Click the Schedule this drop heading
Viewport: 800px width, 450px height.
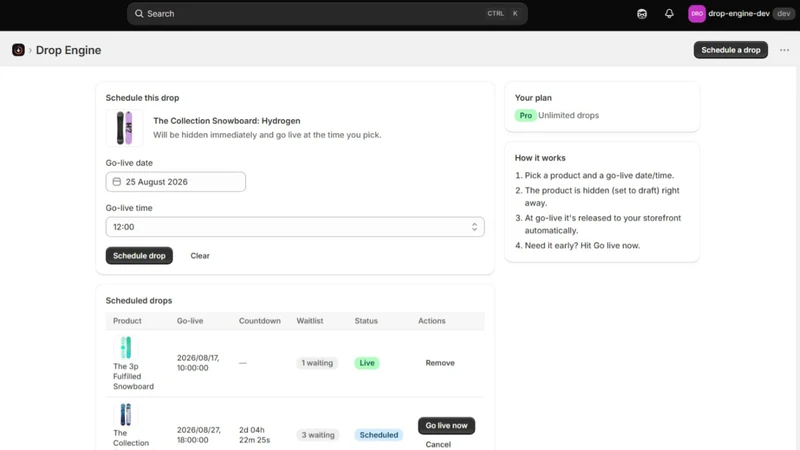pyautogui.click(x=142, y=97)
